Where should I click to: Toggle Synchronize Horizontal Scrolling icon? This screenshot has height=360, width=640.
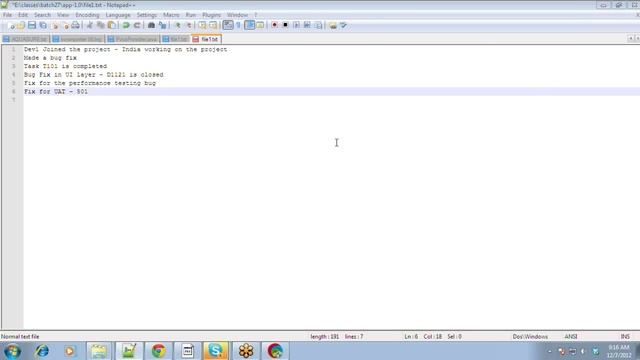pyautogui.click(x=213, y=25)
